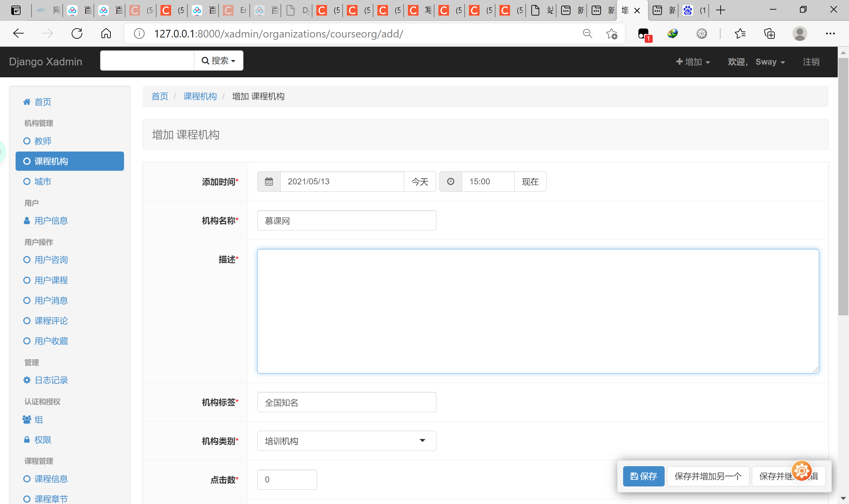Image resolution: width=849 pixels, height=504 pixels.
Task: Open the extension icon with red badge
Action: [644, 34]
